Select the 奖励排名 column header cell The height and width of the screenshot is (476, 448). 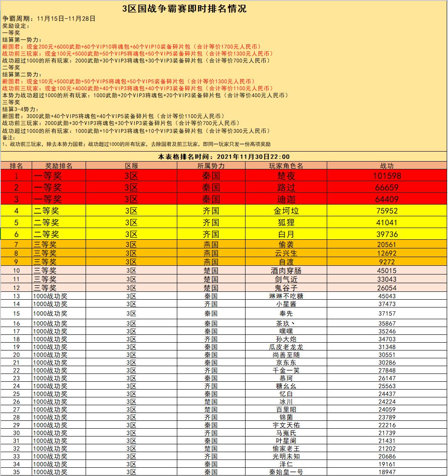click(x=59, y=166)
